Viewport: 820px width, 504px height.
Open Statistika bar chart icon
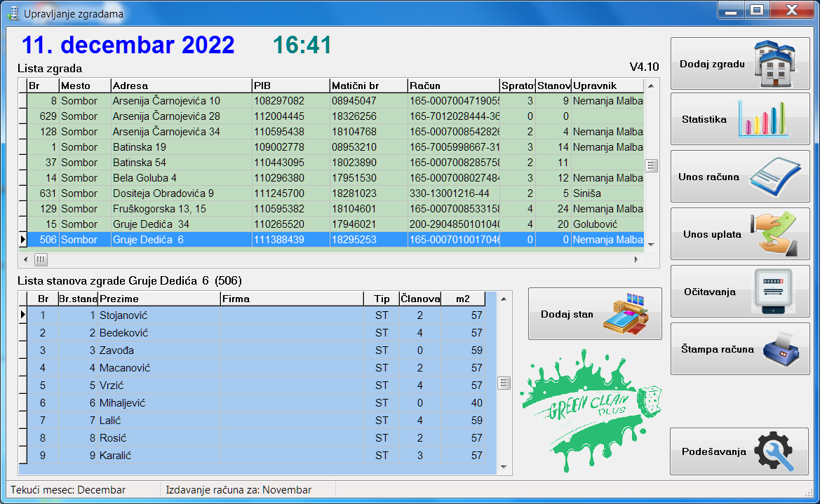pos(763,119)
